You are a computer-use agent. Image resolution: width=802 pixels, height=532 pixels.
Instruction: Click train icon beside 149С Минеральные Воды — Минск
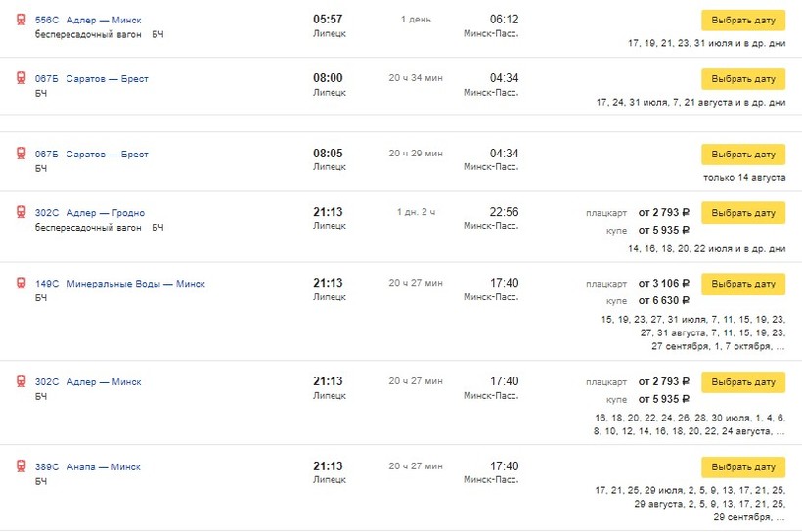click(x=22, y=283)
